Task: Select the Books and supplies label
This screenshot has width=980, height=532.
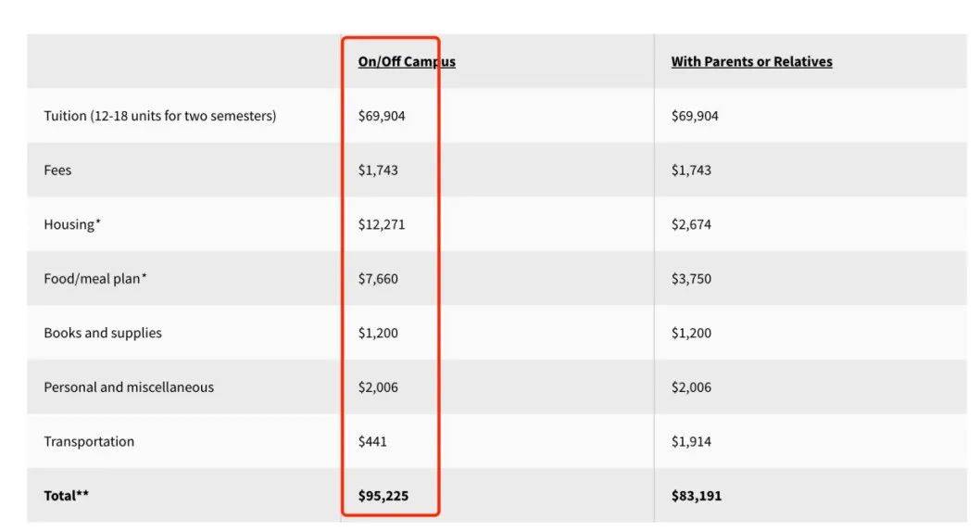Action: [103, 333]
